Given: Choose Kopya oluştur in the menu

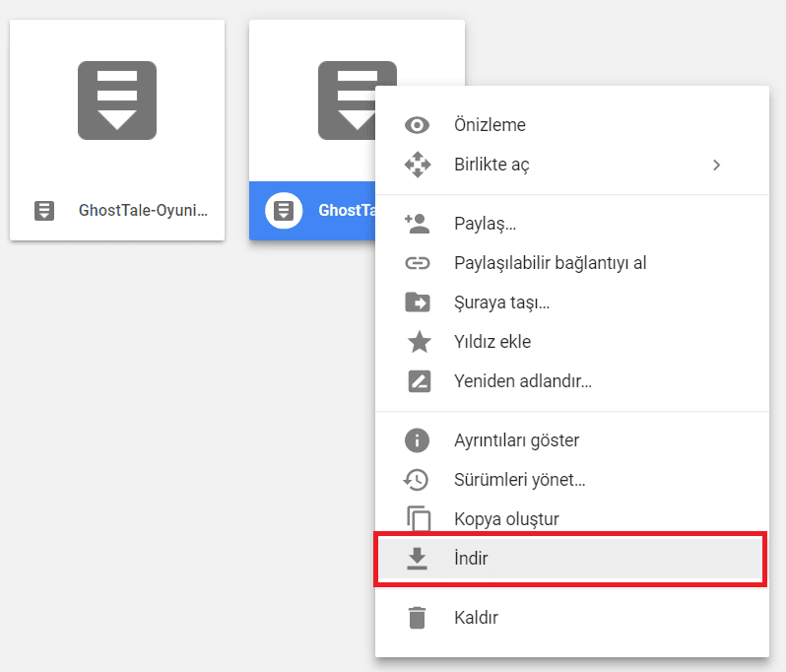Looking at the screenshot, I should [x=572, y=519].
